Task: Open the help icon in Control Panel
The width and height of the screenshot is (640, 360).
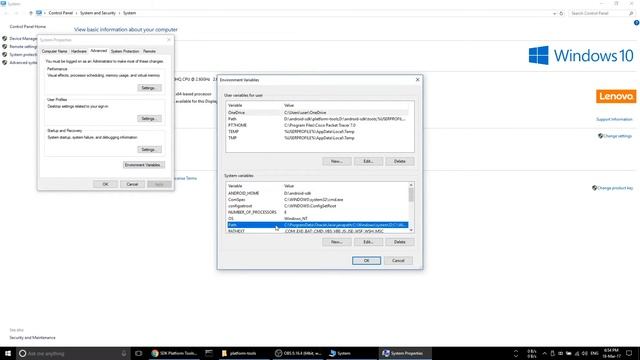Action: pos(636,23)
